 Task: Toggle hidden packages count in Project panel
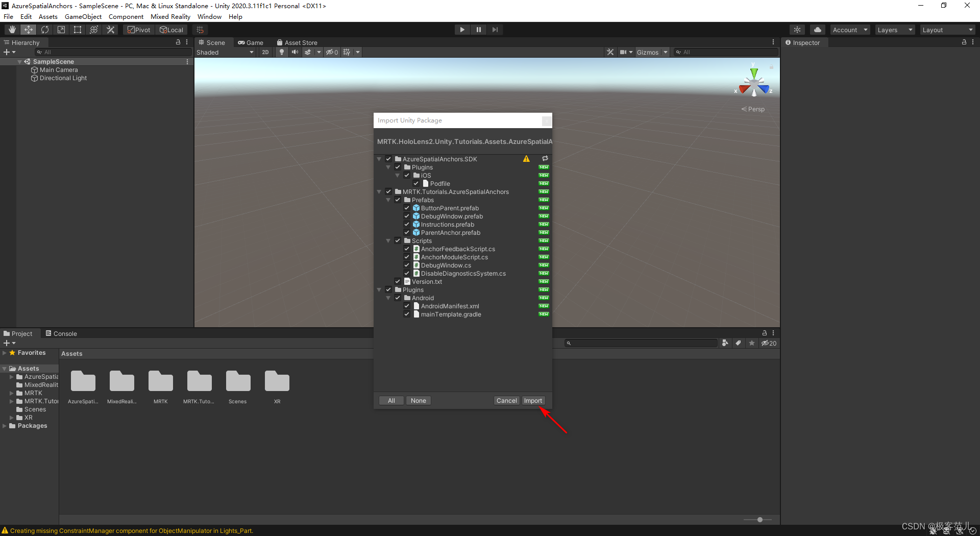point(769,343)
